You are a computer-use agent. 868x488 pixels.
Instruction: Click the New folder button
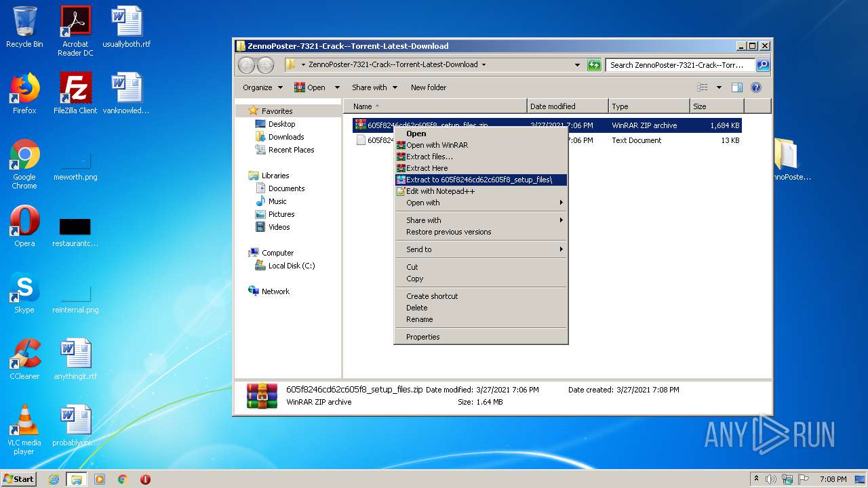tap(429, 87)
